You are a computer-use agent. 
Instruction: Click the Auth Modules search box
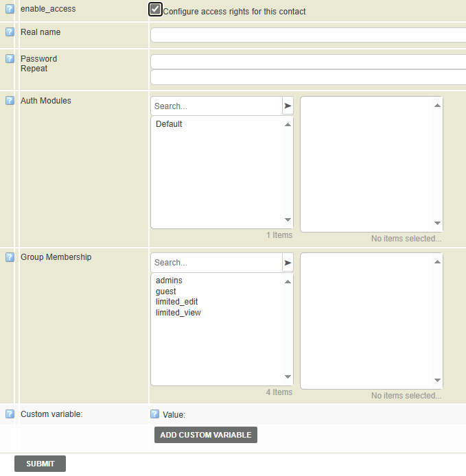(x=216, y=106)
